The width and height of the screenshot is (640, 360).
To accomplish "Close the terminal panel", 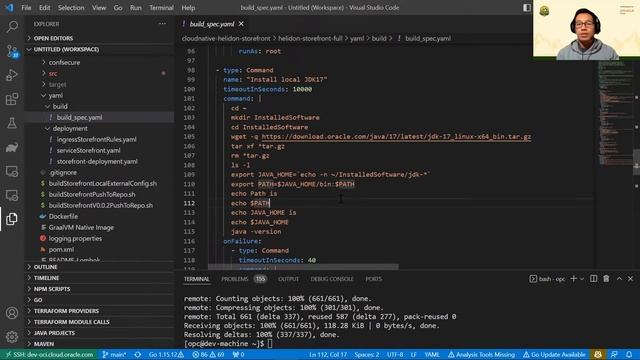I will tap(631, 279).
